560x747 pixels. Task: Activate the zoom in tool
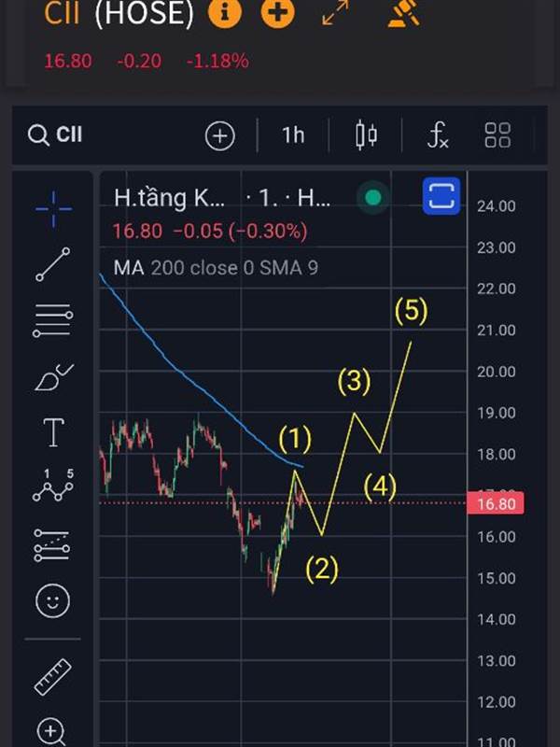coord(51,732)
